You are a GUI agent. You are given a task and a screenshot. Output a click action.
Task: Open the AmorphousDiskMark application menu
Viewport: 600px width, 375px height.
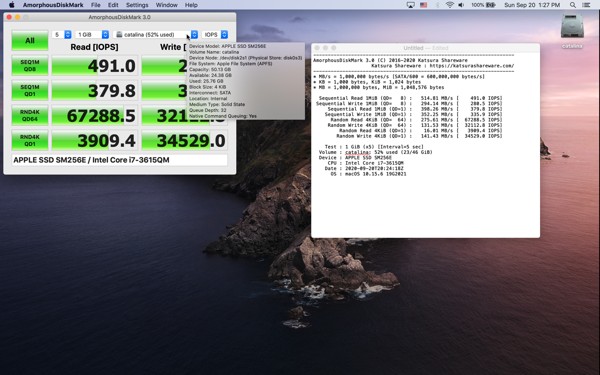pyautogui.click(x=53, y=5)
